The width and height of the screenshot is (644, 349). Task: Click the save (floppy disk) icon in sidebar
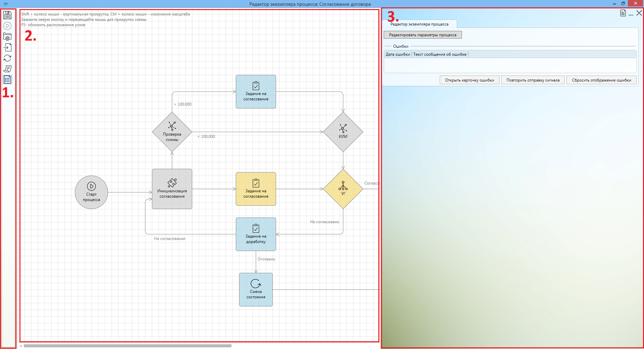coord(7,15)
